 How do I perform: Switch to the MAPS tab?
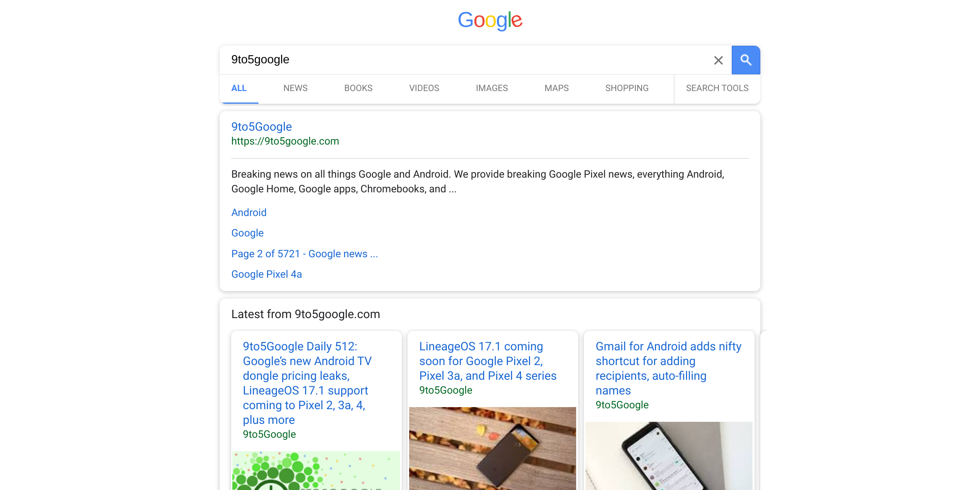click(x=556, y=88)
